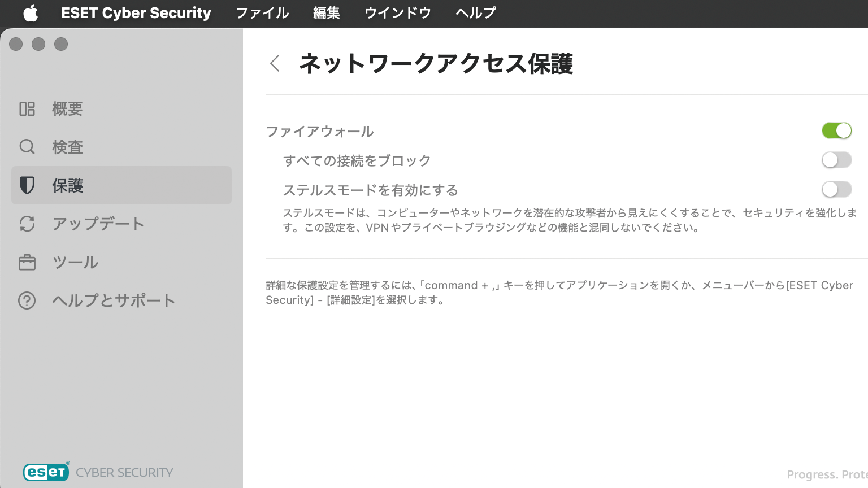Open the ファイル menu

tap(262, 13)
